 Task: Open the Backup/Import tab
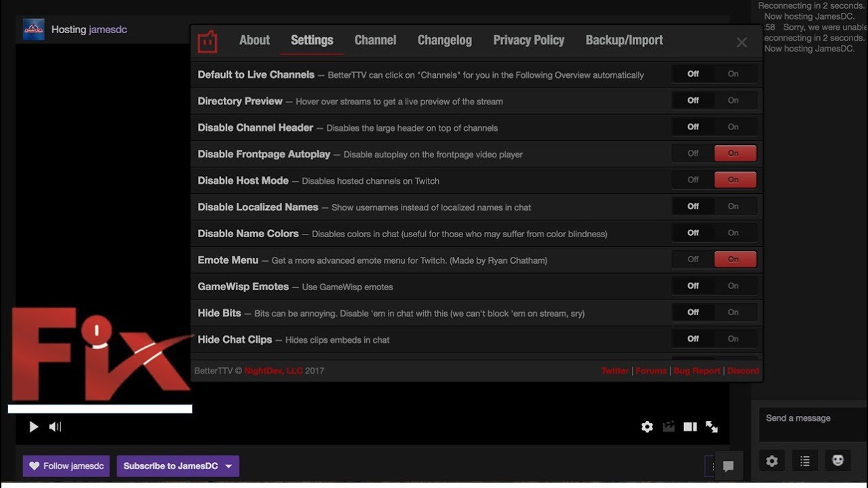coord(625,40)
